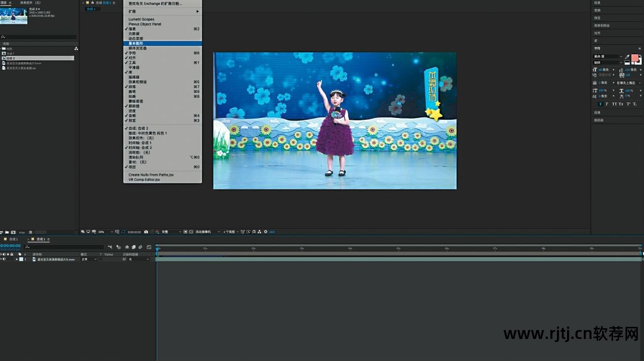Open Lumetri Scopes from the menu
This screenshot has width=644, height=361.
pyautogui.click(x=141, y=19)
